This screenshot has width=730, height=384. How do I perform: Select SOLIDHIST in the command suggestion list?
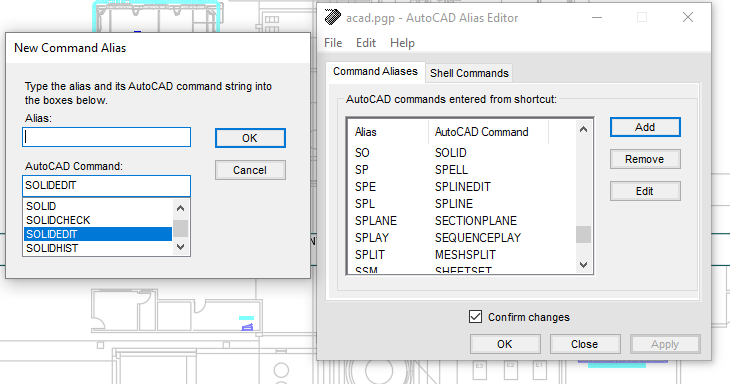98,248
